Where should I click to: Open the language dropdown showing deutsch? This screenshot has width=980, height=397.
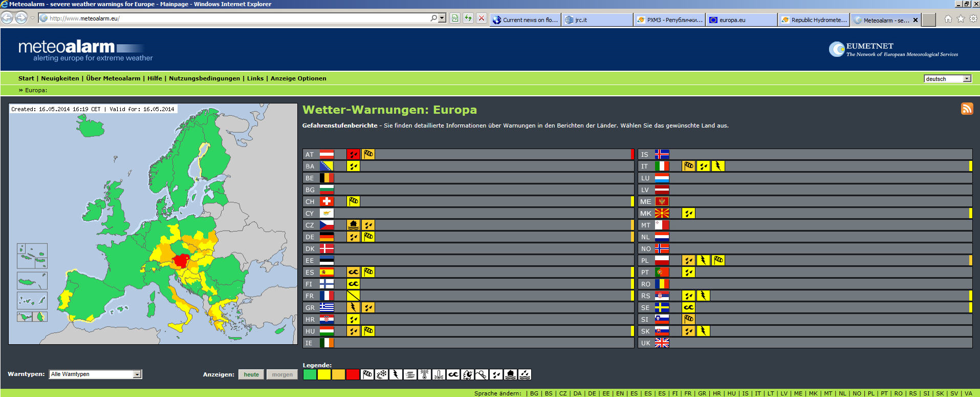click(x=948, y=79)
